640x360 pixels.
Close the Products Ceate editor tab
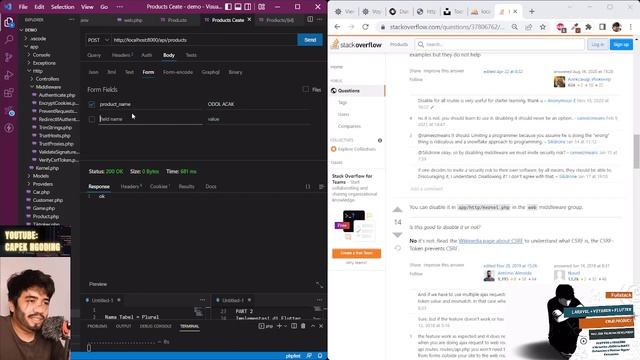click(249, 20)
